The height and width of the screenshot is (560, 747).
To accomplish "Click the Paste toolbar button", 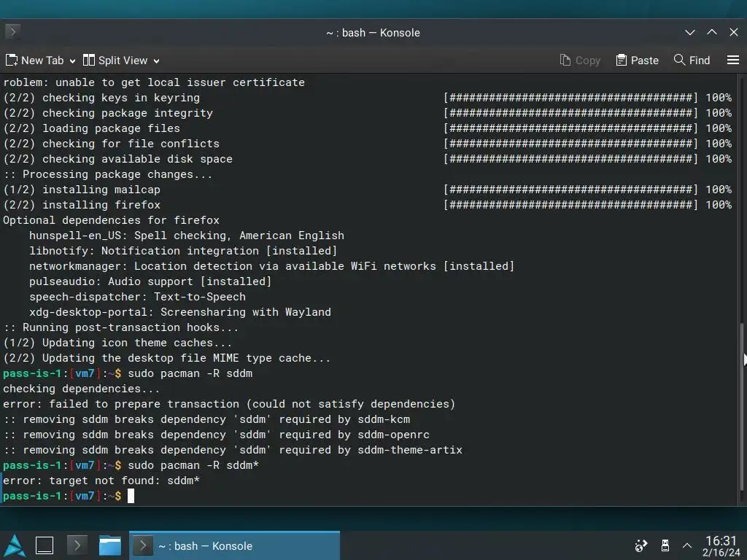I will click(x=637, y=61).
